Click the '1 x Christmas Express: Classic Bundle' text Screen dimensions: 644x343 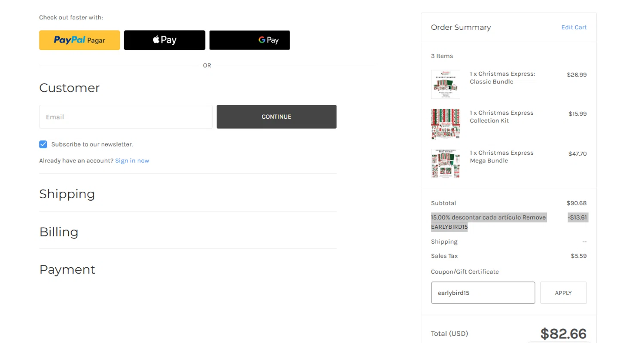coord(502,78)
